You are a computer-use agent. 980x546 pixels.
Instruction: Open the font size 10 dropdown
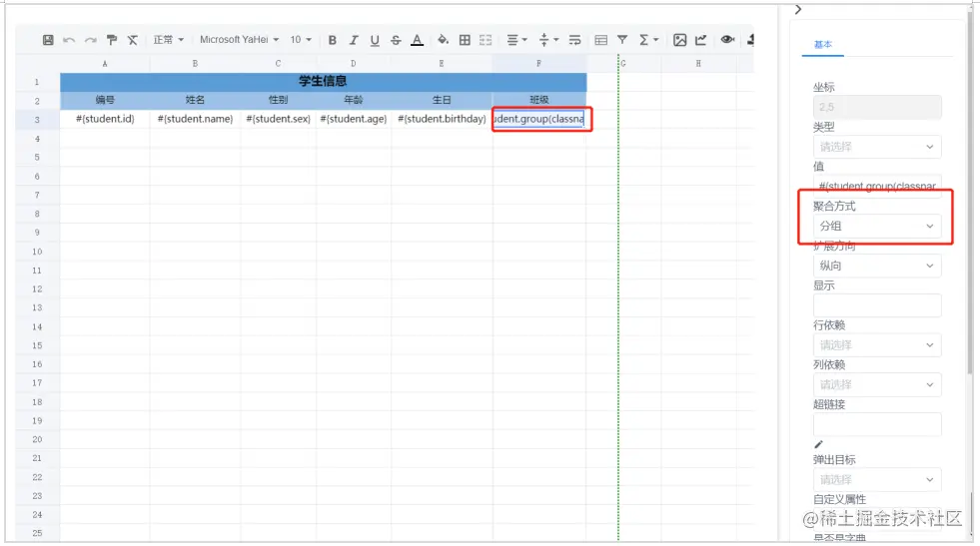point(301,39)
